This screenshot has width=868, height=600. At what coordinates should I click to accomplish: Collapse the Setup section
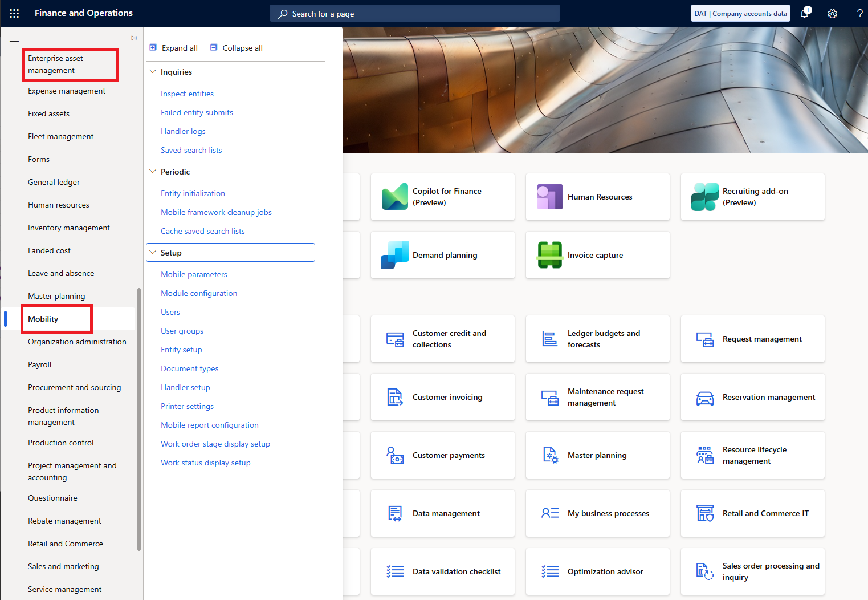[x=153, y=253]
